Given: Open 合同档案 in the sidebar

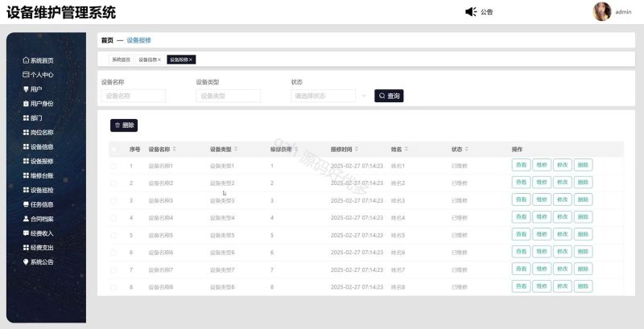Looking at the screenshot, I should pos(41,219).
